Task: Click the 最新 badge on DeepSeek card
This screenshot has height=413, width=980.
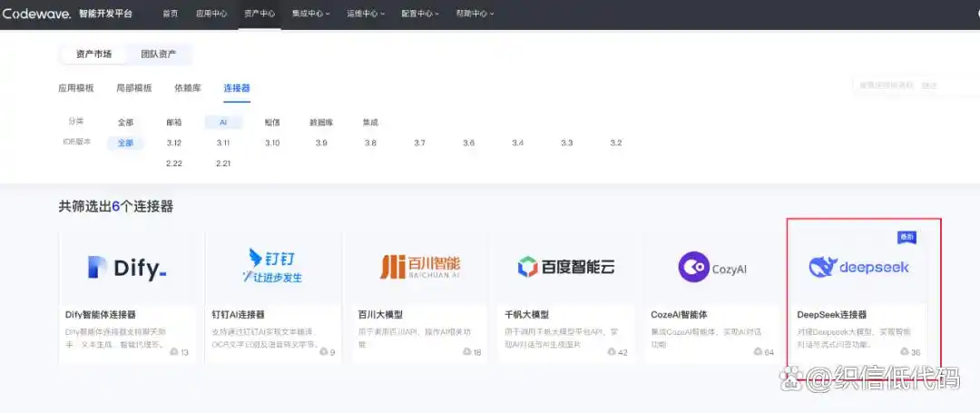Action: [906, 238]
